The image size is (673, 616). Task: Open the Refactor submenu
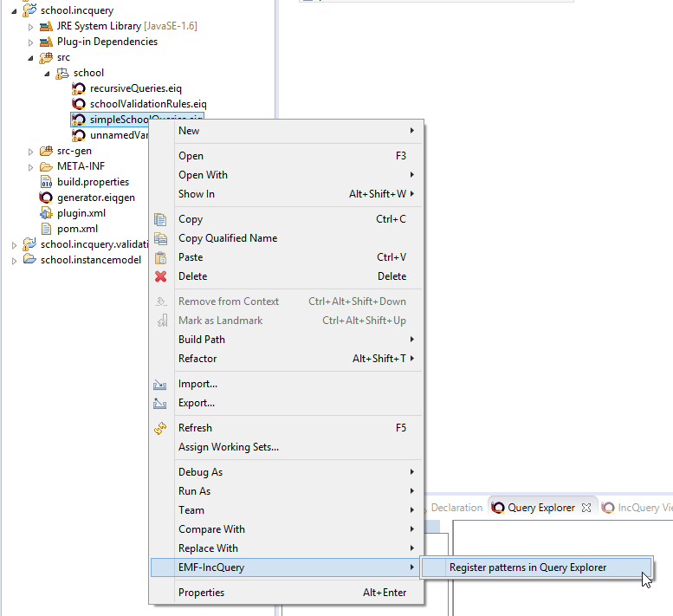(x=287, y=359)
